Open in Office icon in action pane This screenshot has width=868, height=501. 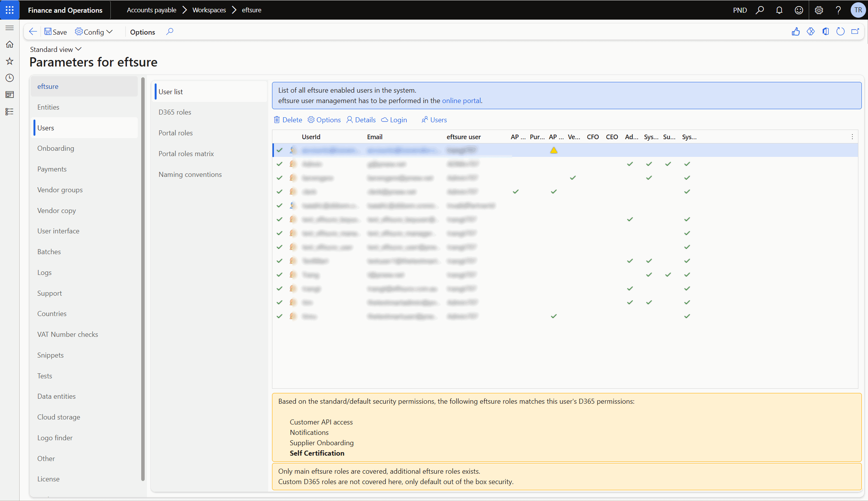pyautogui.click(x=826, y=32)
